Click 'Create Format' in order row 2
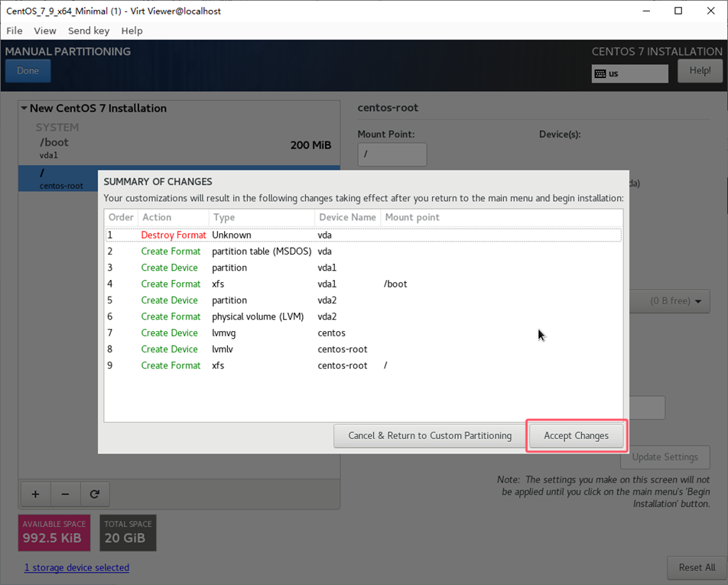 coord(171,251)
